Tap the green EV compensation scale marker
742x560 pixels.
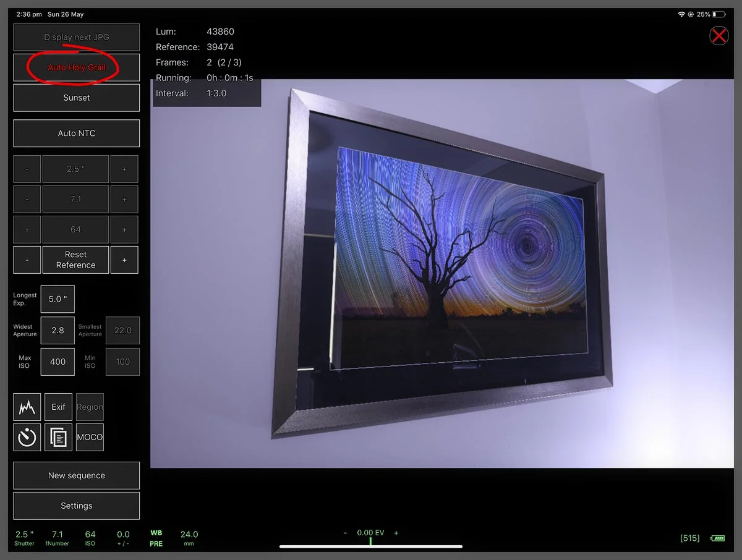[370, 541]
